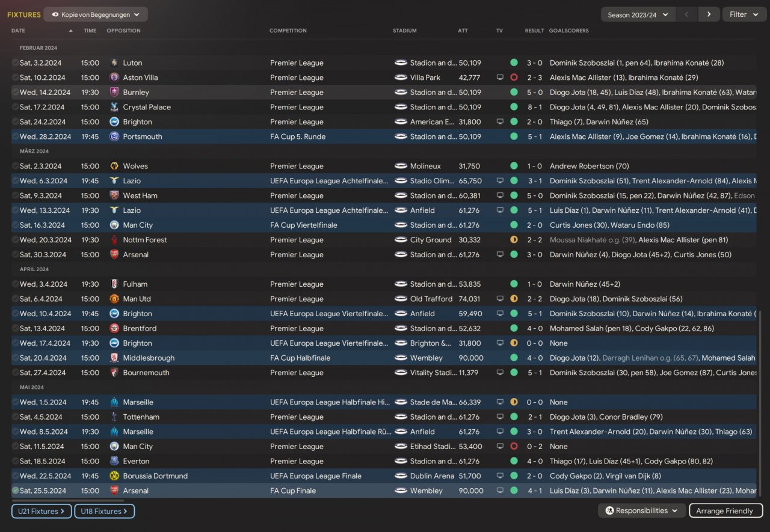The height and width of the screenshot is (532, 770).
Task: Sort fixtures by the Time column
Action: (90, 31)
